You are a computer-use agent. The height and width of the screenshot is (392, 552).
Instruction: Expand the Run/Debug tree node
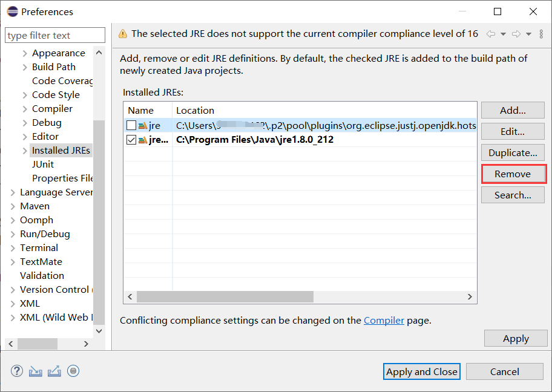click(x=13, y=234)
